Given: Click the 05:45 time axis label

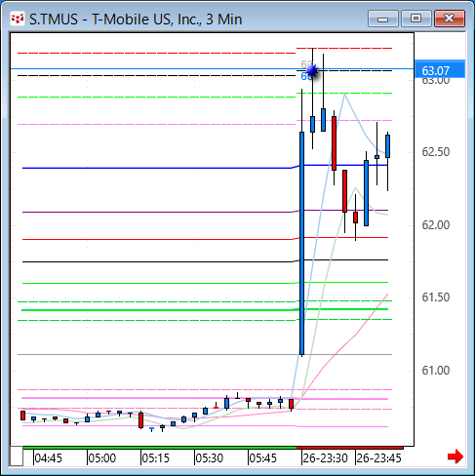Looking at the screenshot, I should 263,458.
